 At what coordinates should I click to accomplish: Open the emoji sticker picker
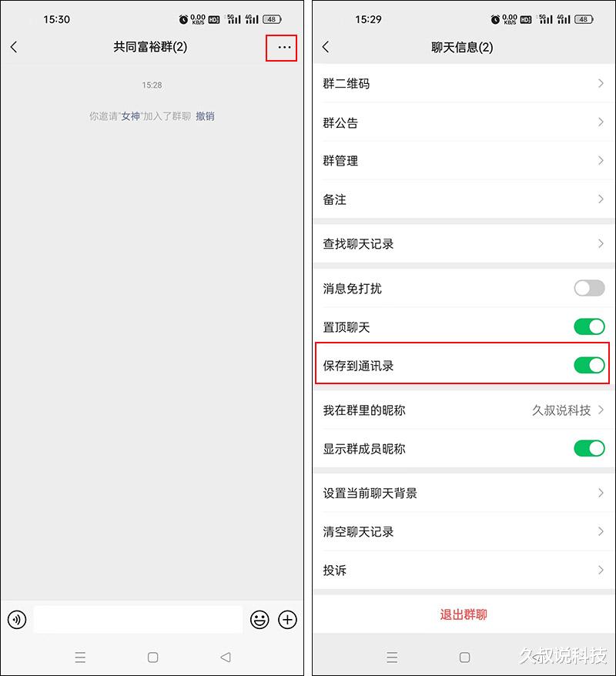click(x=259, y=620)
